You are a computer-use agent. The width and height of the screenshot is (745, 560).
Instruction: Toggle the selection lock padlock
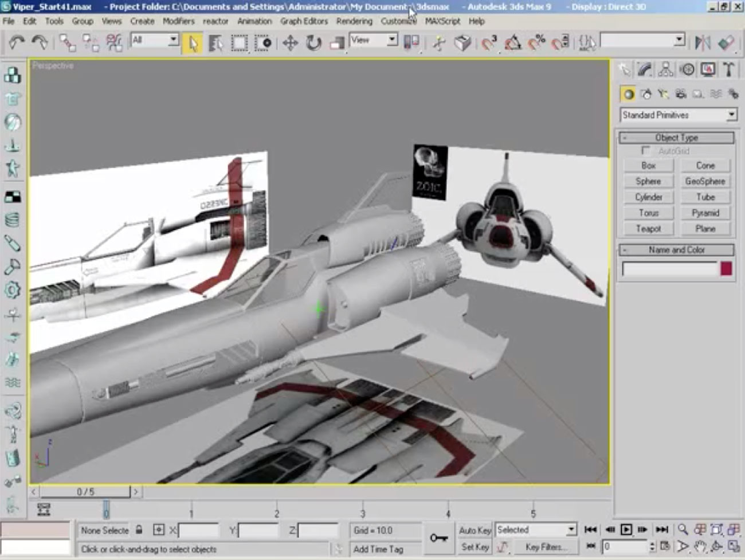pyautogui.click(x=139, y=530)
